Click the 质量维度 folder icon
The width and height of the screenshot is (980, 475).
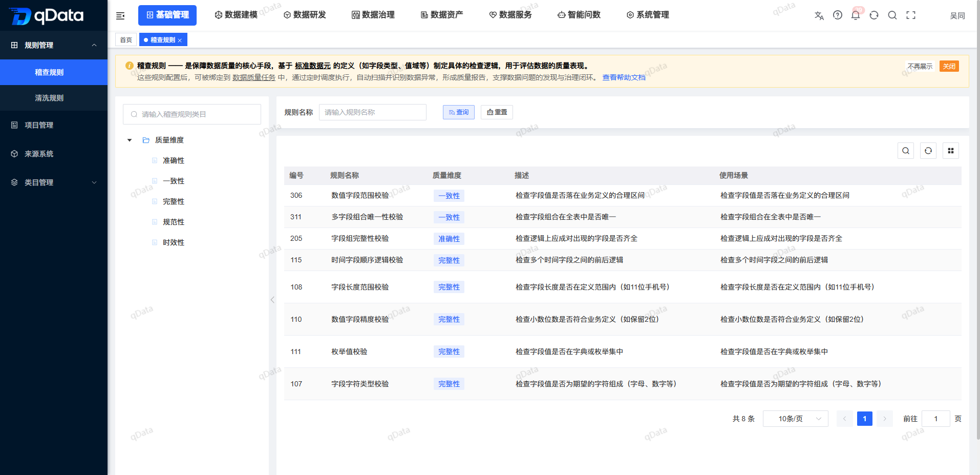coord(146,140)
